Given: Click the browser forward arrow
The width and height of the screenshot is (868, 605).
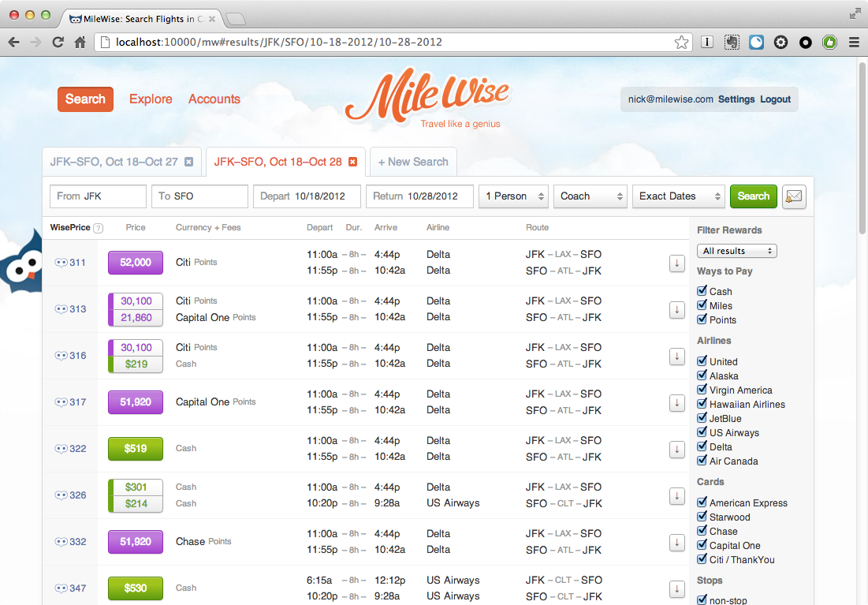Looking at the screenshot, I should (x=36, y=42).
